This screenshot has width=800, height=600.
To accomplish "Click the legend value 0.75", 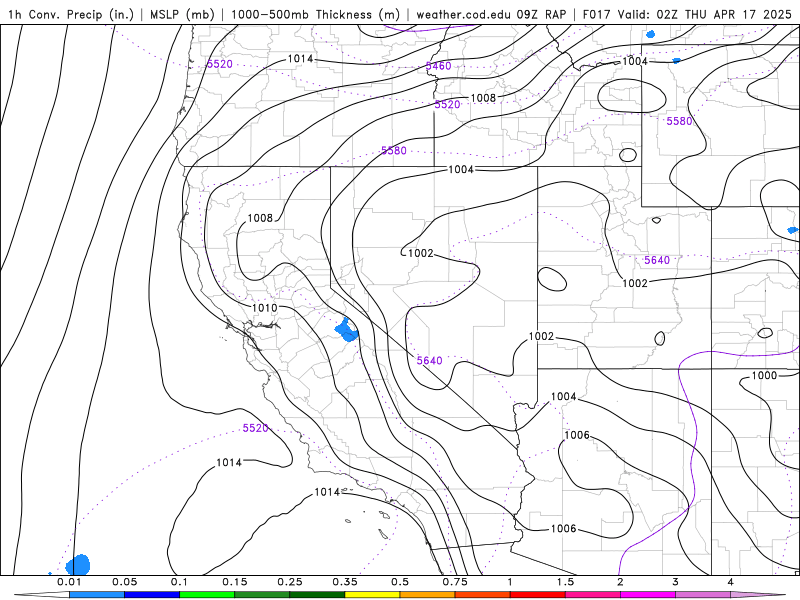I will tap(455, 582).
